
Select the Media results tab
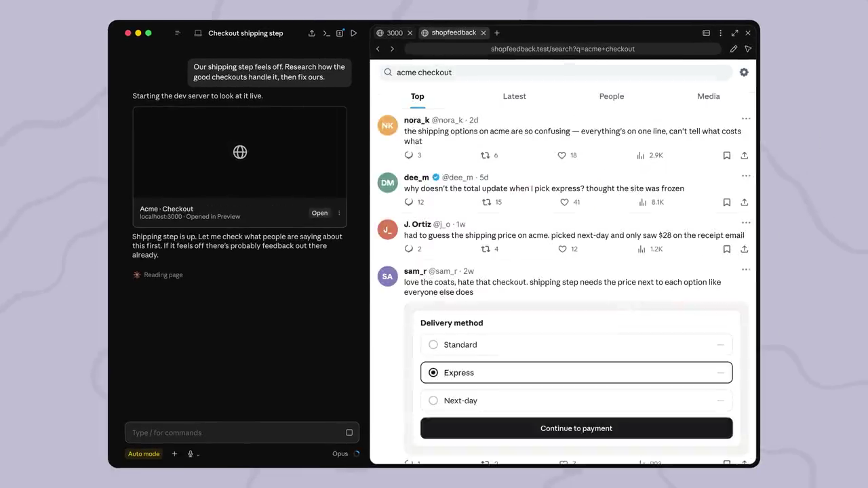tap(709, 96)
